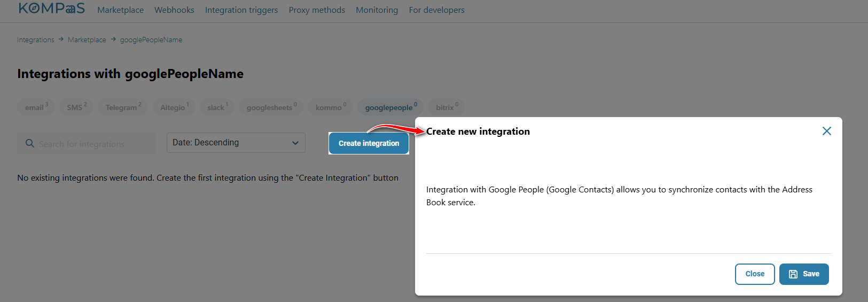Open Proxy methods menu
Screen dimensions: 868x302
[317, 10]
